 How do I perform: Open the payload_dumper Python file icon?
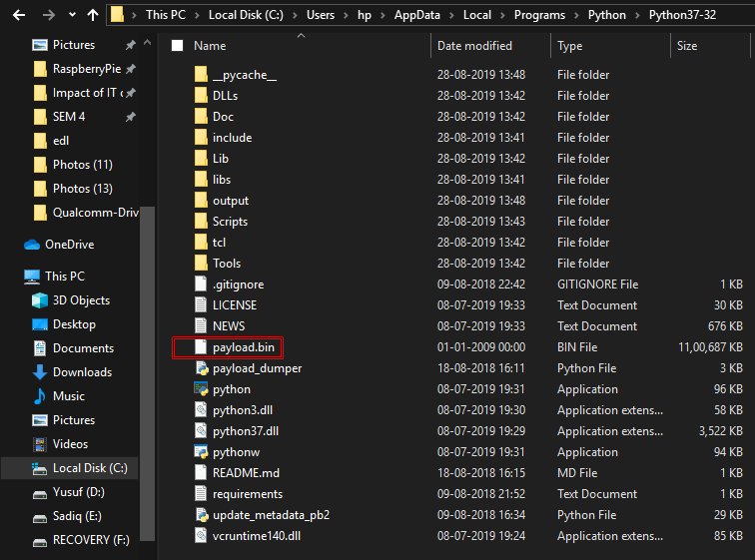[201, 368]
